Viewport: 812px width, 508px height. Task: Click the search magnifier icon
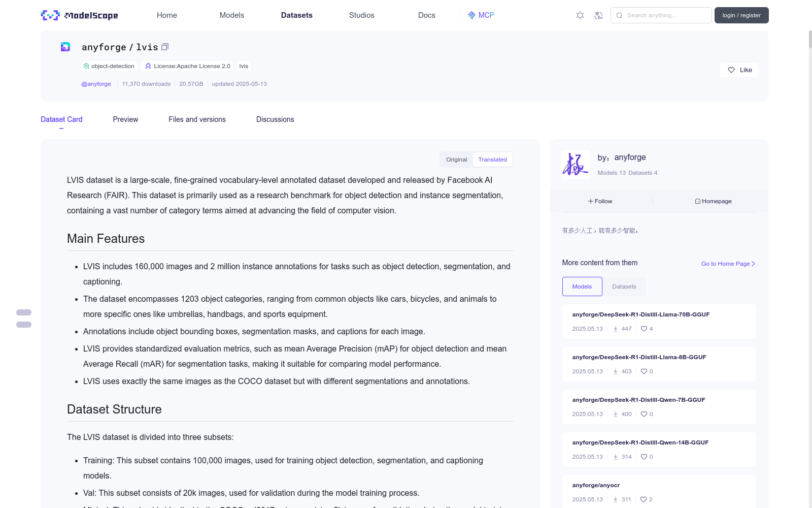[x=619, y=15]
